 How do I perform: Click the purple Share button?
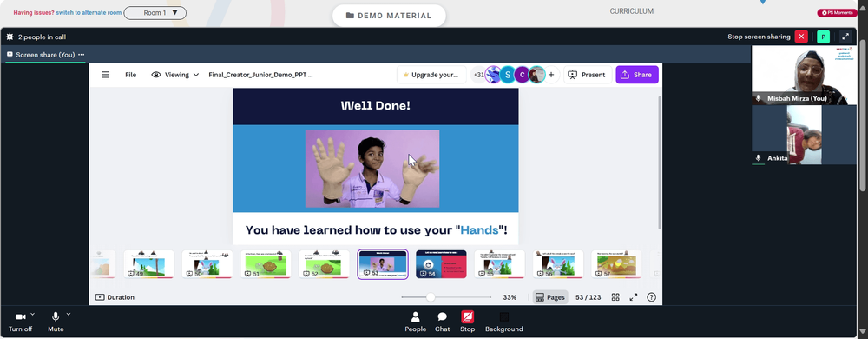(637, 75)
